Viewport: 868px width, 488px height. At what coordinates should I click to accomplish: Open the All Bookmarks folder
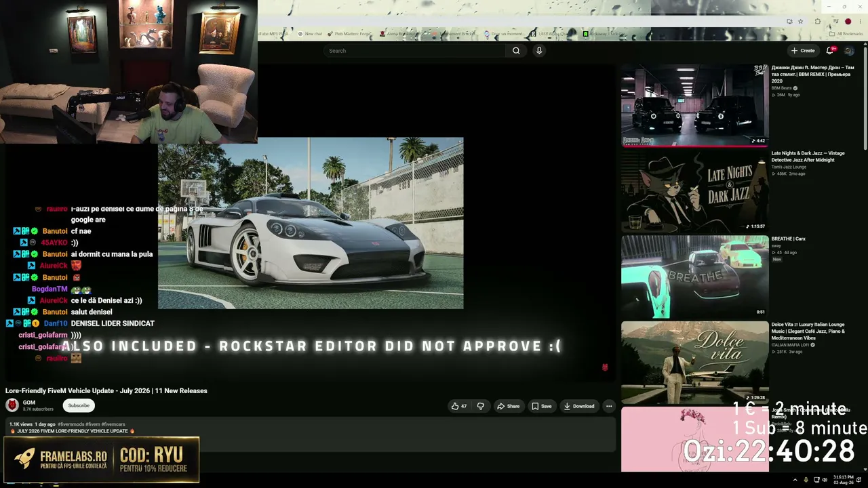point(846,34)
